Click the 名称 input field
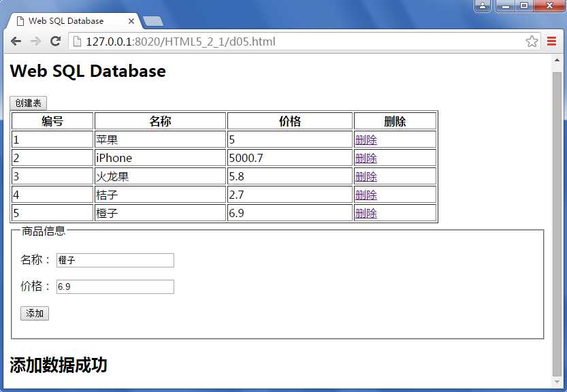Image resolution: width=567 pixels, height=392 pixels. point(115,260)
